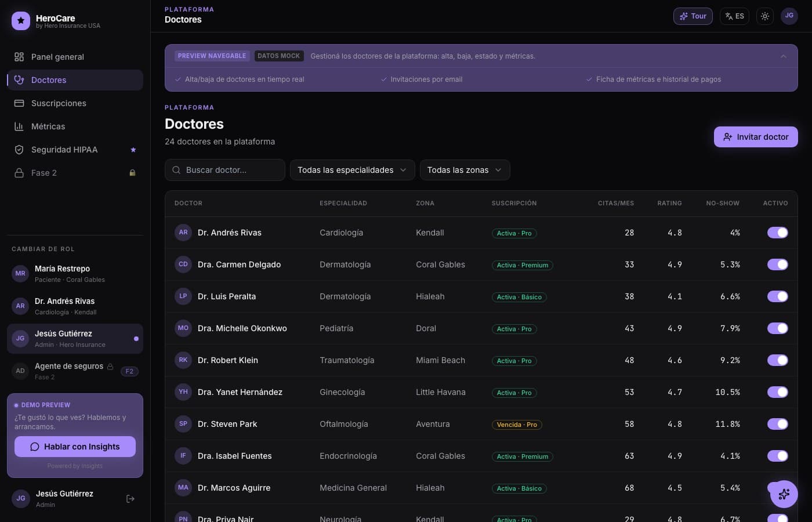Image resolution: width=812 pixels, height=522 pixels.
Task: Click the HeroCare star logo icon
Action: tap(21, 21)
